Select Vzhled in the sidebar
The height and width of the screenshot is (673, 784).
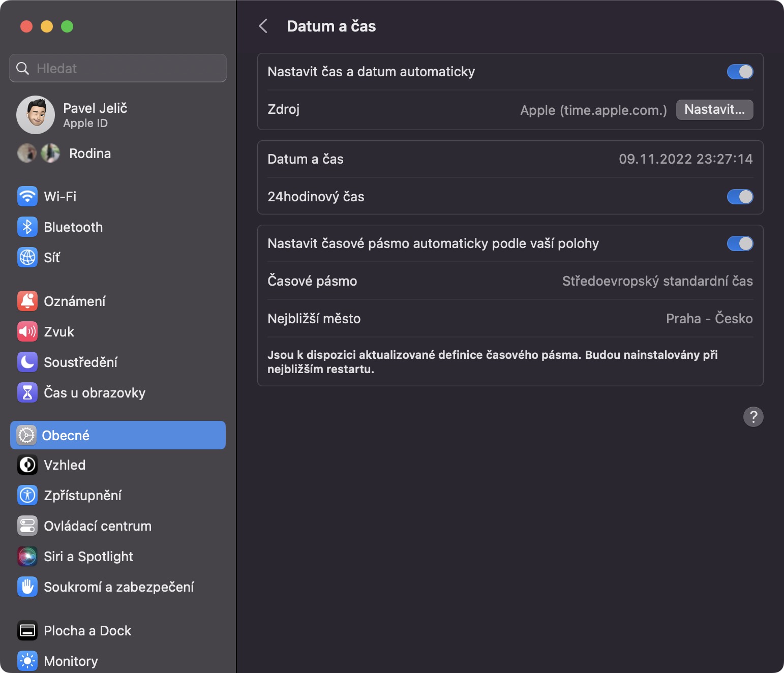[x=65, y=465]
